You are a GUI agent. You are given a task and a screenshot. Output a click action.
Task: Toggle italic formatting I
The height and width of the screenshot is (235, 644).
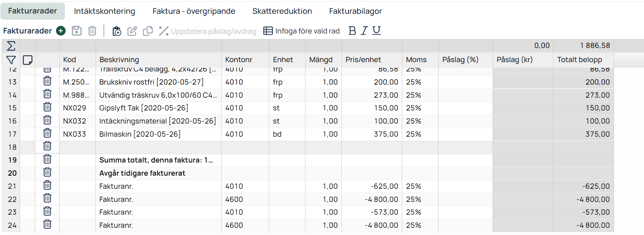364,31
